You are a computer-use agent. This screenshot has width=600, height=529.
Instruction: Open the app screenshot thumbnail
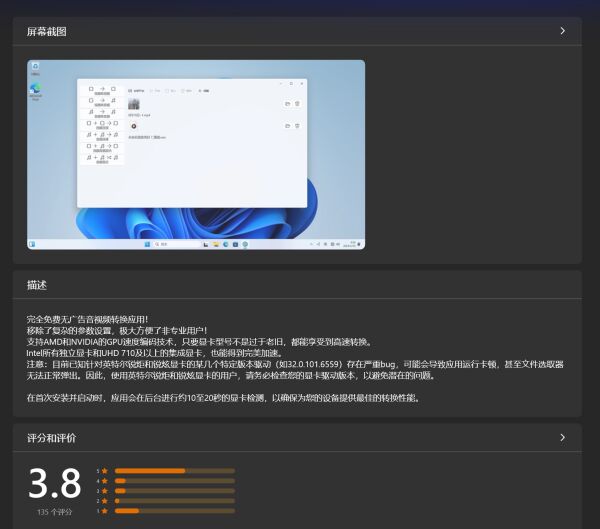click(196, 155)
